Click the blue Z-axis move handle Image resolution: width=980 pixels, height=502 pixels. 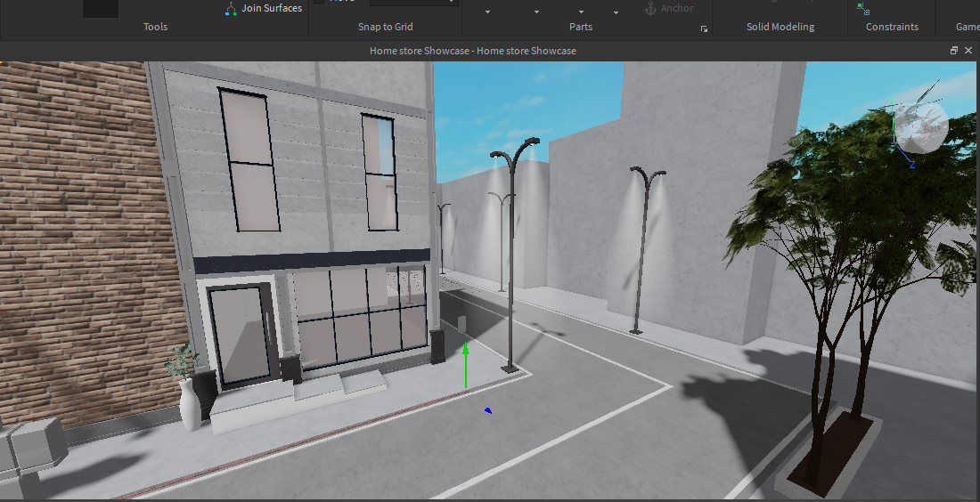(488, 410)
